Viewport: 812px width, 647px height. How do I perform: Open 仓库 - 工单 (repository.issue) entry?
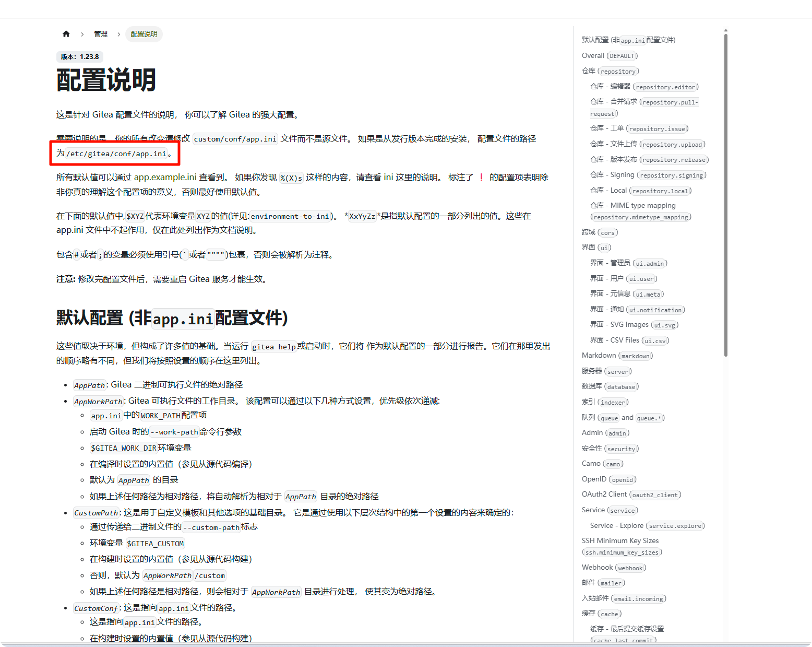pos(639,128)
